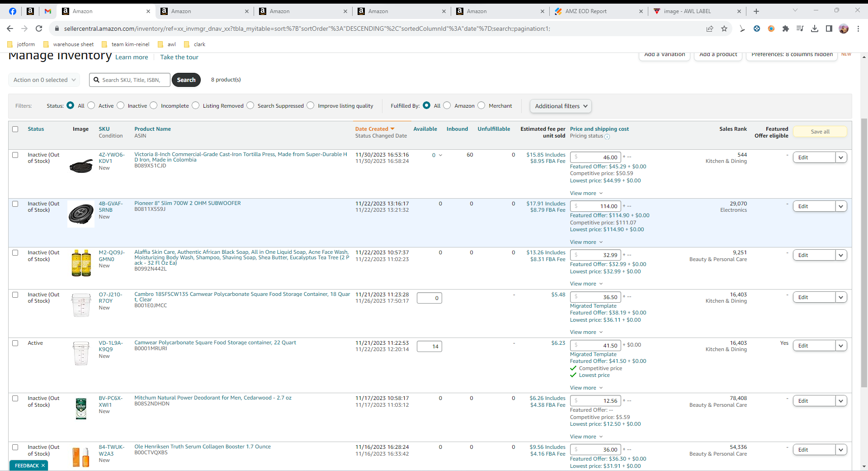Open the Chrome three-dot menu
This screenshot has width=868, height=471.
pyautogui.click(x=858, y=29)
